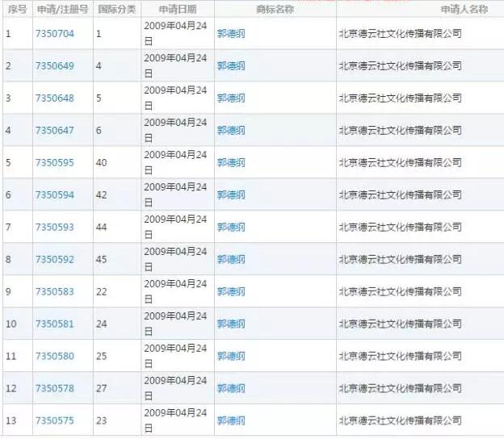The image size is (504, 439).
Task: Click application number 7350648
Action: pos(54,98)
